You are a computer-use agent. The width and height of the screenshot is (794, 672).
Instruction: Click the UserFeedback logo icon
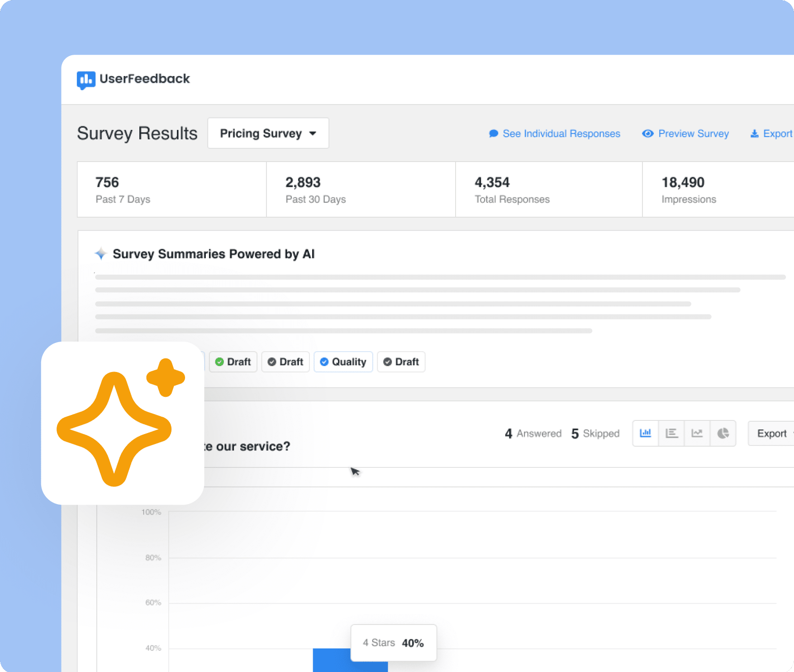pyautogui.click(x=86, y=80)
